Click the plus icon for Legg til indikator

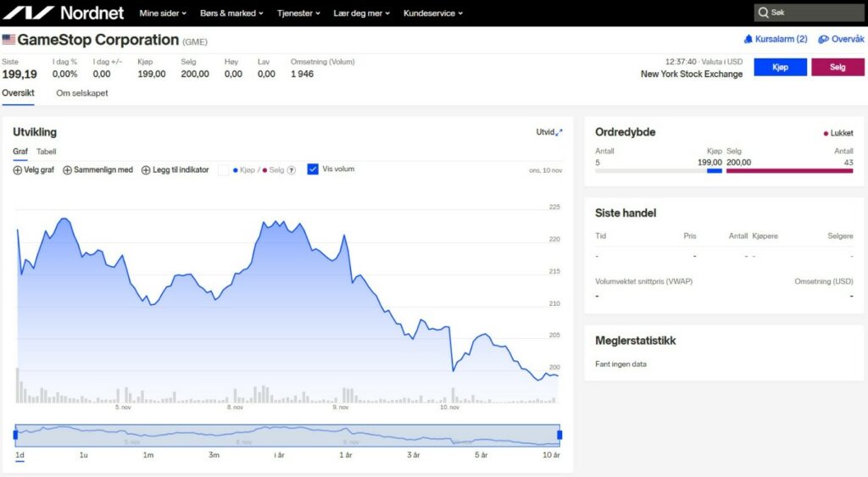click(x=146, y=170)
